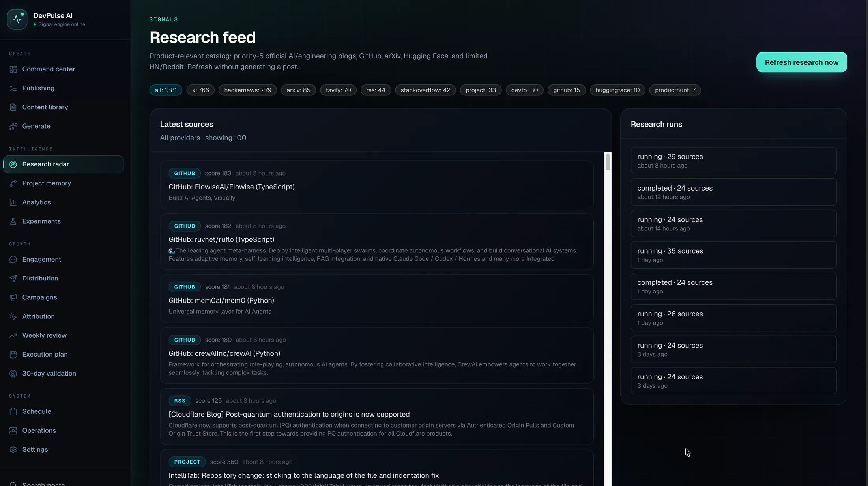
Task: Show only arxiv: 85 sources
Action: [x=298, y=90]
